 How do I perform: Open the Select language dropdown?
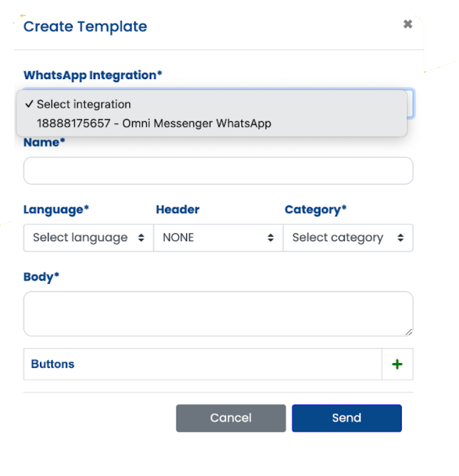pos(88,238)
